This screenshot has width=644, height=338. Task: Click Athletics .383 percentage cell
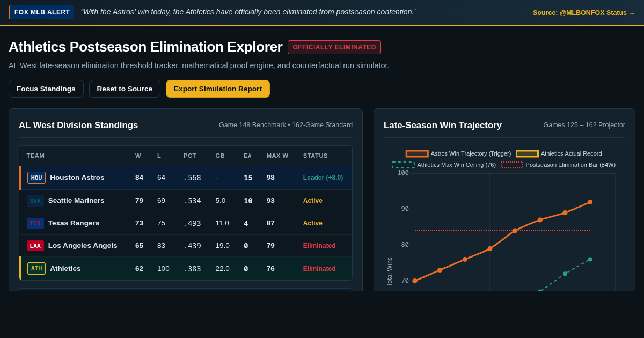point(192,269)
